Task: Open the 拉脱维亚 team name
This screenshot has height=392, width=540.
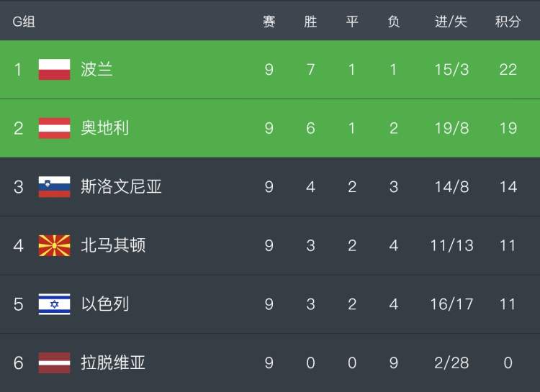Action: (113, 363)
